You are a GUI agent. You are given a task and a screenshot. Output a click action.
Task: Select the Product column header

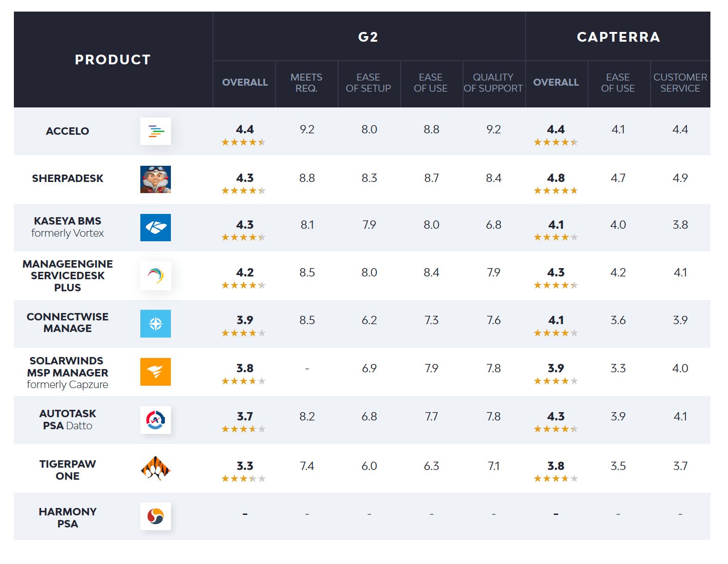(113, 60)
